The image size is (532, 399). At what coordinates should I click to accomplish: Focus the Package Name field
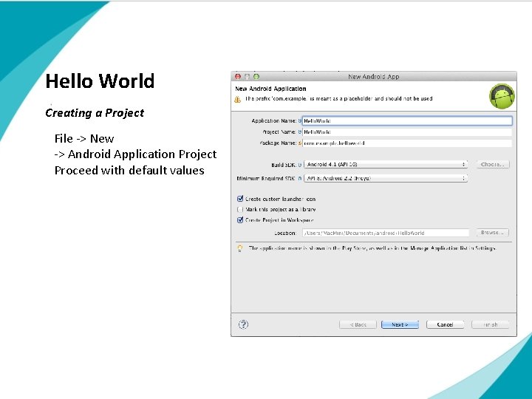[x=407, y=143]
